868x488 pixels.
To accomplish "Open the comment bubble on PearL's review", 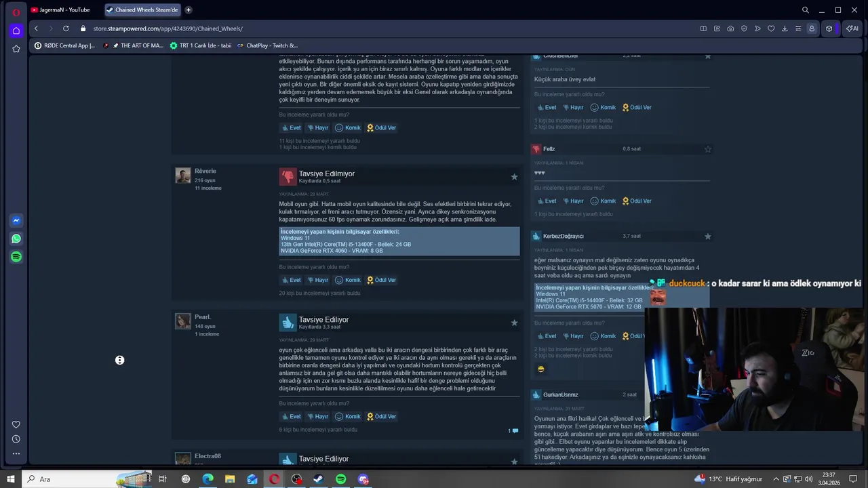I will click(x=513, y=431).
